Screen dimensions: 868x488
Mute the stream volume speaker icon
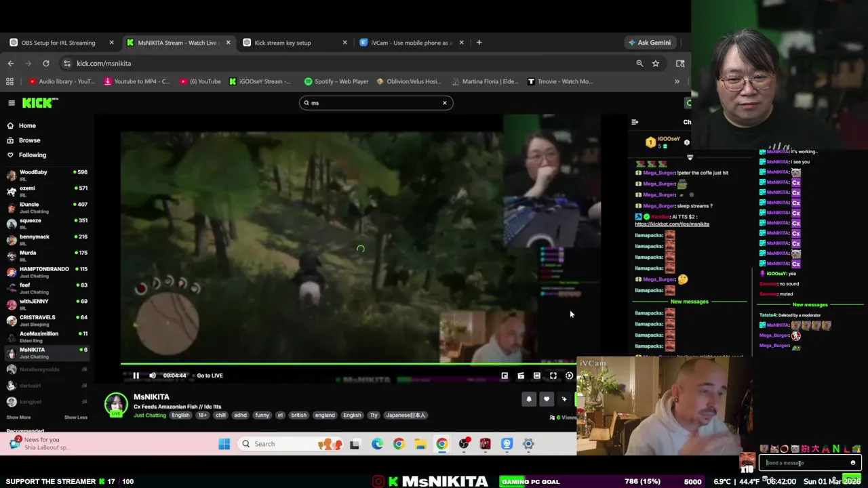coord(153,375)
